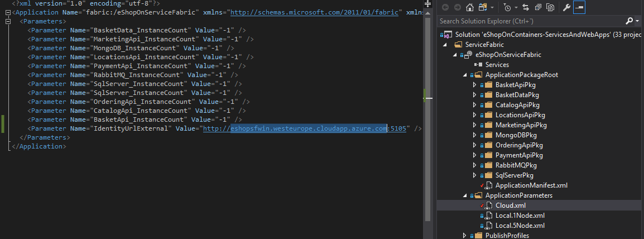Click the Collapse All icon in Solution Explorer

pos(538,7)
